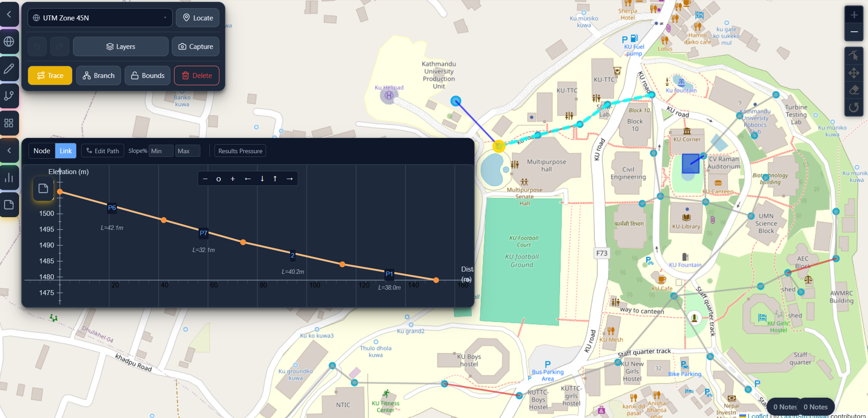Click the 'L=40.2m' length label
The image size is (868, 418).
click(x=293, y=272)
